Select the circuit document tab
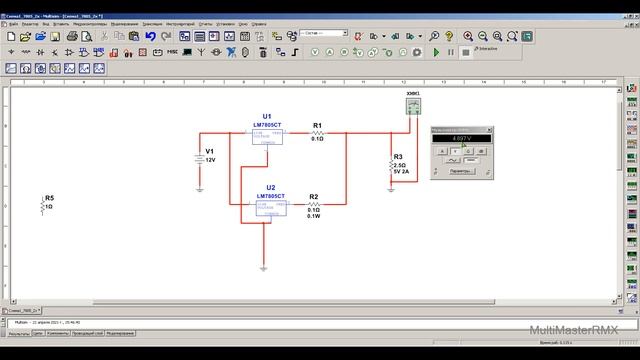Viewport: 640px width, 360px height. point(22,311)
